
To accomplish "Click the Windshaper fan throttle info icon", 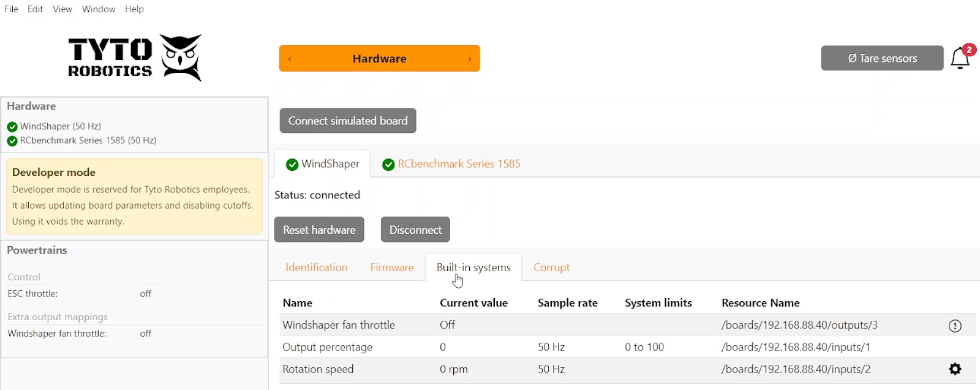I will pyautogui.click(x=955, y=326).
